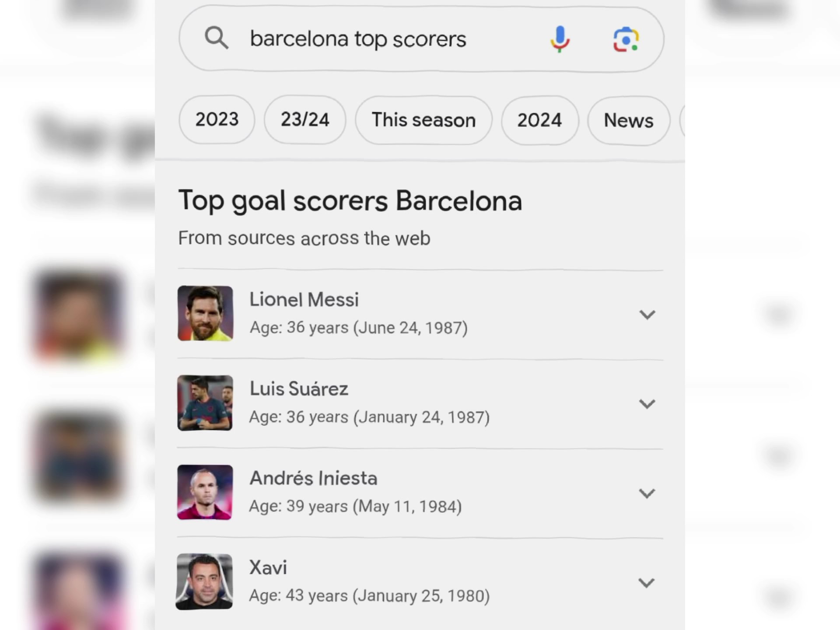Open Andrés Iniesta's photo thumbnail

205,492
